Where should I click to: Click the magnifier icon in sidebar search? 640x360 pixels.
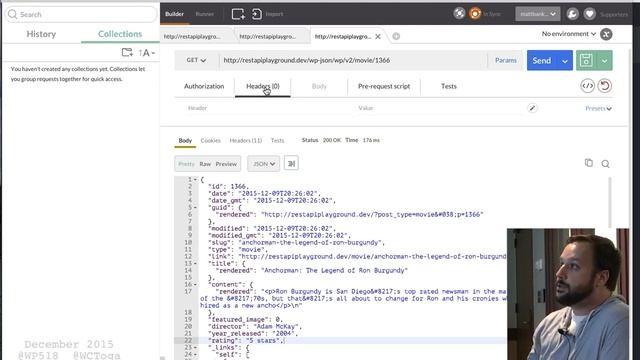click(13, 14)
